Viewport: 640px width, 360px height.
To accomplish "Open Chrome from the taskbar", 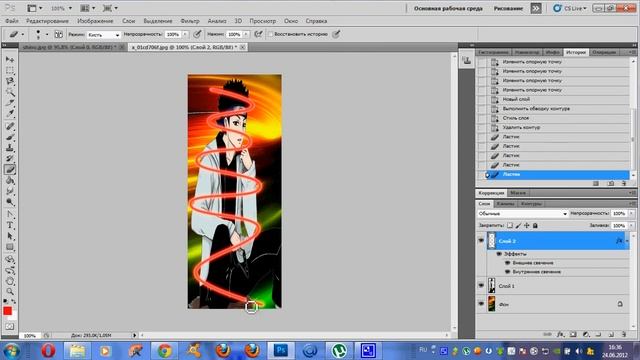I will (x=164, y=351).
